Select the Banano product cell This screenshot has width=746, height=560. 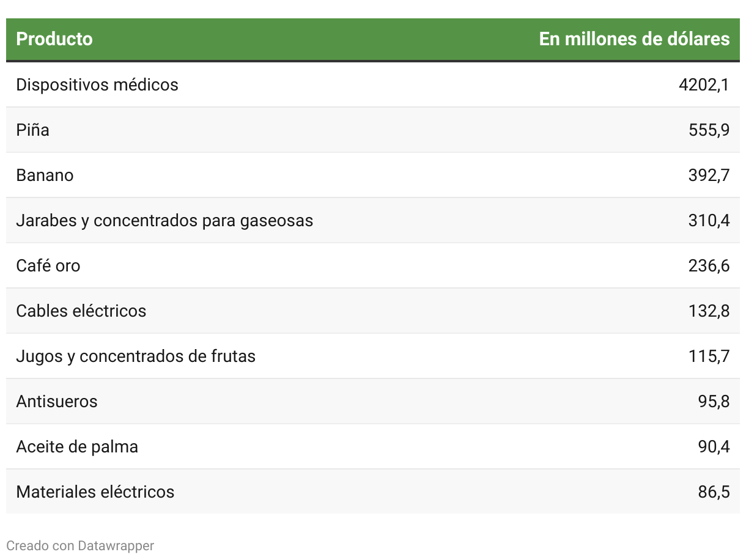(x=45, y=175)
